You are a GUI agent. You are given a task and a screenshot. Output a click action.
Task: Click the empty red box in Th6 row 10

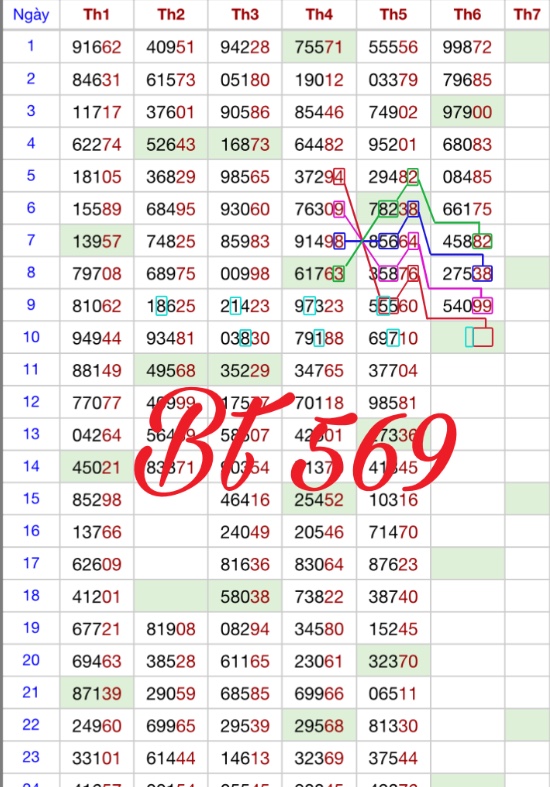pyautogui.click(x=483, y=337)
